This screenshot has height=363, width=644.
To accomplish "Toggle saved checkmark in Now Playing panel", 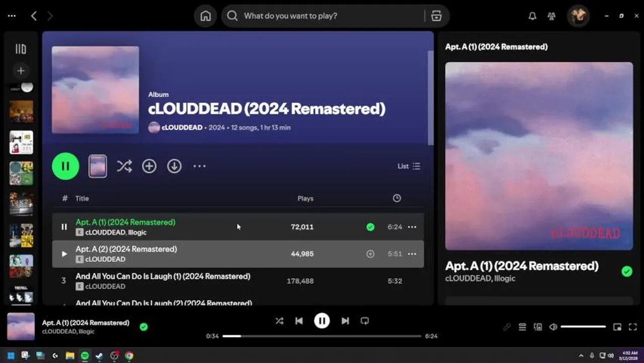I will click(x=627, y=272).
